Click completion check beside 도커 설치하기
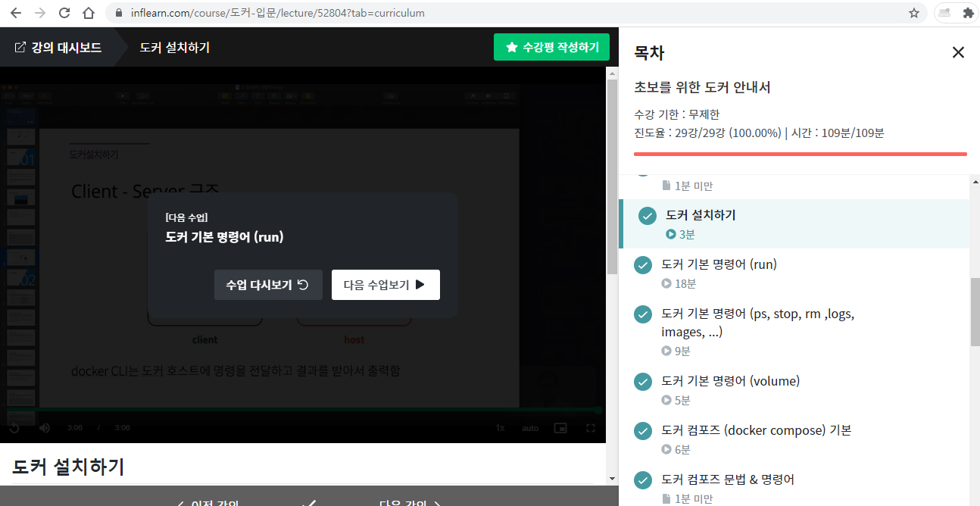980x506 pixels. 648,216
